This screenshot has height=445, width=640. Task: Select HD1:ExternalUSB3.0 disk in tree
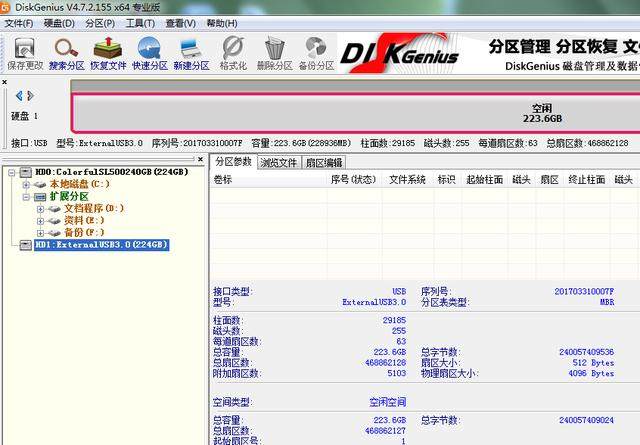pos(100,245)
